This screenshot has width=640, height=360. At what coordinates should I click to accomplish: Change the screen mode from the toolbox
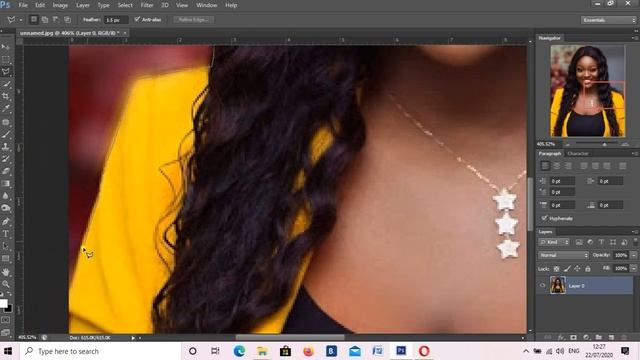(6, 332)
